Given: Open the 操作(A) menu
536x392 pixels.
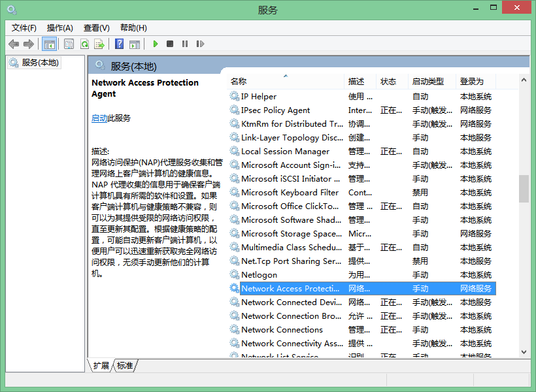Looking at the screenshot, I should [60, 27].
